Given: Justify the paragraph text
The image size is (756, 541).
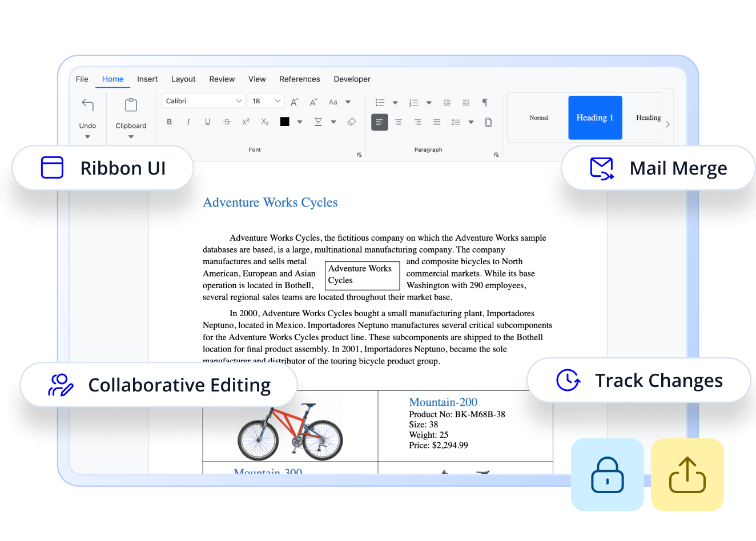Looking at the screenshot, I should (x=437, y=122).
